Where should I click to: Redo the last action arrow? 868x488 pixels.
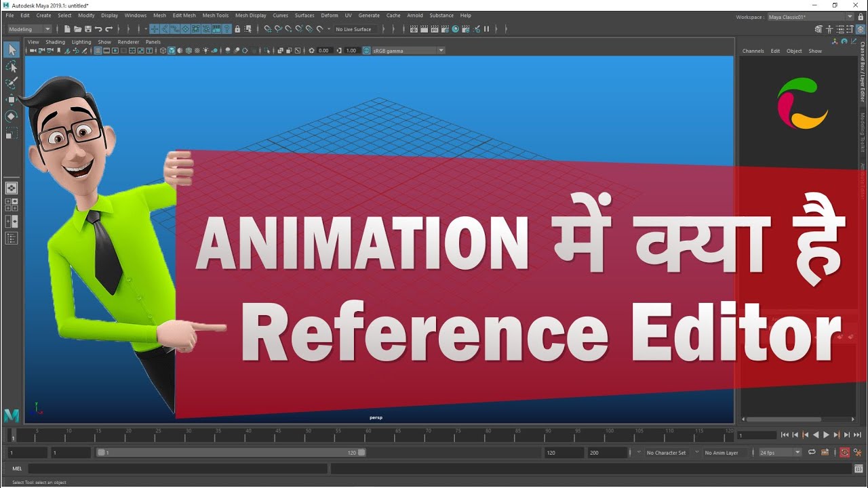[x=108, y=29]
